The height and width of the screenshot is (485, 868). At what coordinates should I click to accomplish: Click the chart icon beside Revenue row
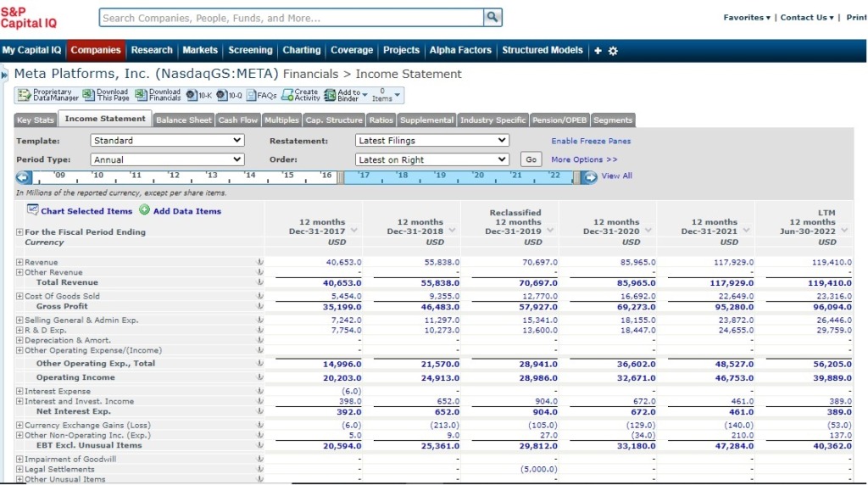(259, 263)
